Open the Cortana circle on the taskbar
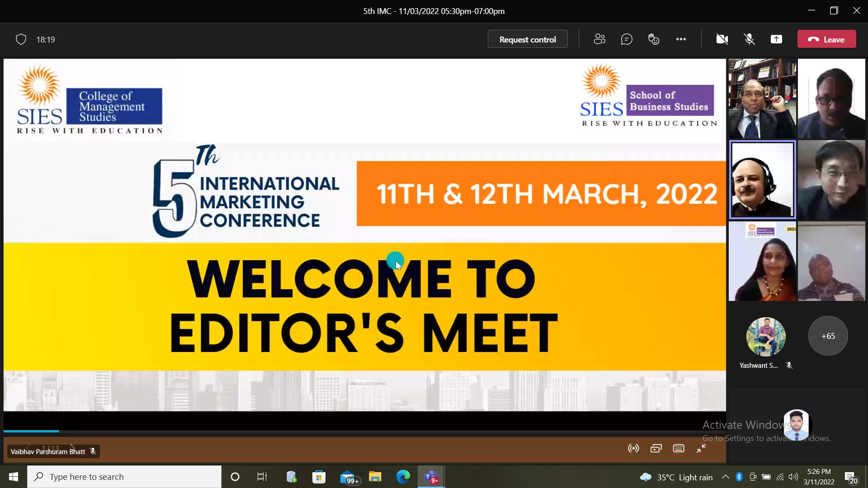This screenshot has height=488, width=868. (235, 477)
